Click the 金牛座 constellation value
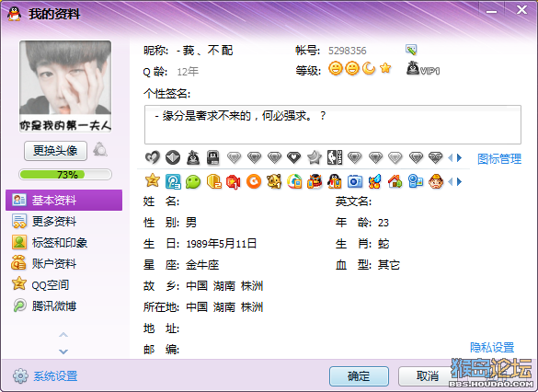Image resolution: width=538 pixels, height=392 pixels. tap(202, 265)
